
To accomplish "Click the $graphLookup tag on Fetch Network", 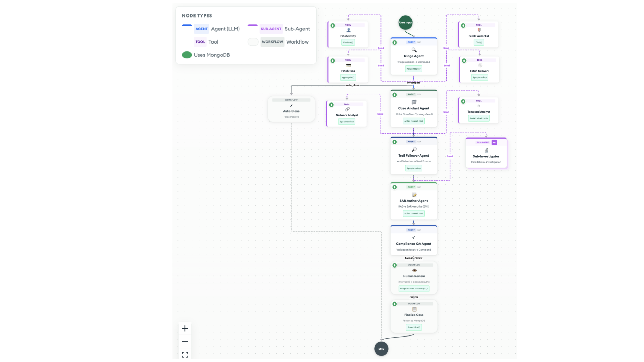I will (479, 77).
